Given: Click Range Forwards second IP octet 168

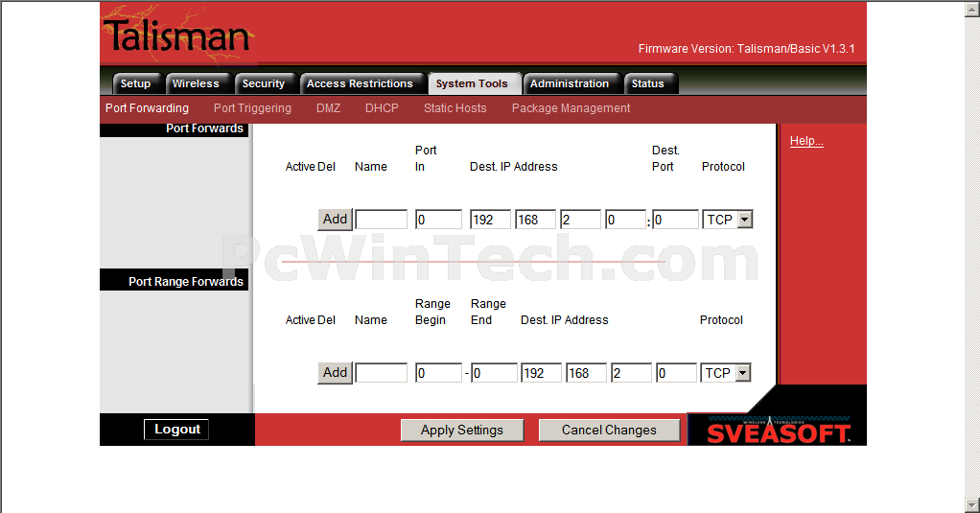Looking at the screenshot, I should [x=586, y=373].
